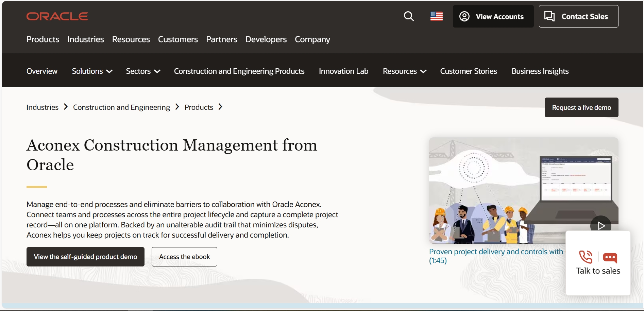Open the Partners main menu
This screenshot has height=311, width=644.
222,39
